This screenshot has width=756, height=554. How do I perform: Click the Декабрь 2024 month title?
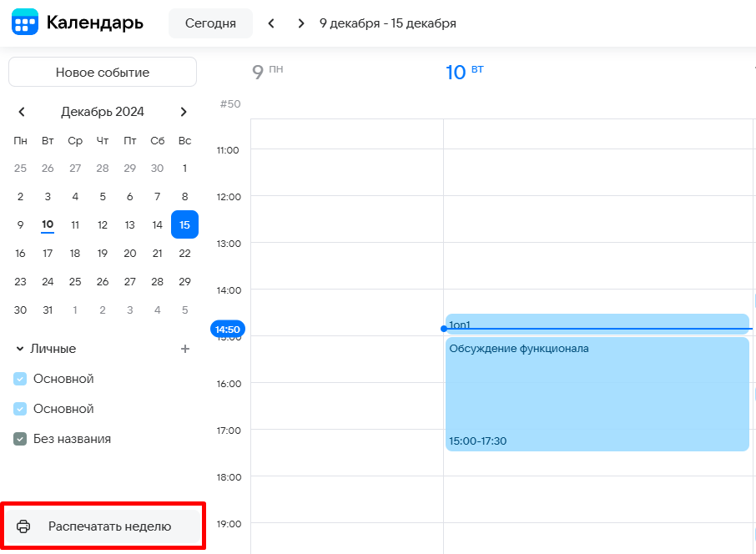103,112
